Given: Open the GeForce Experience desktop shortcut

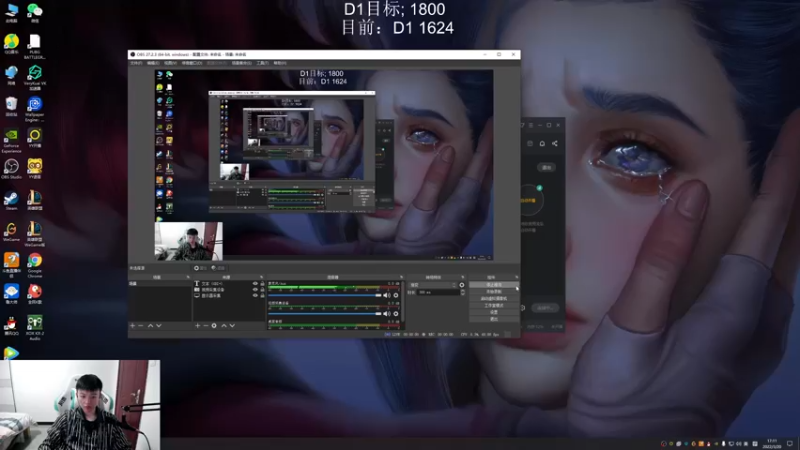Looking at the screenshot, I should (x=11, y=140).
